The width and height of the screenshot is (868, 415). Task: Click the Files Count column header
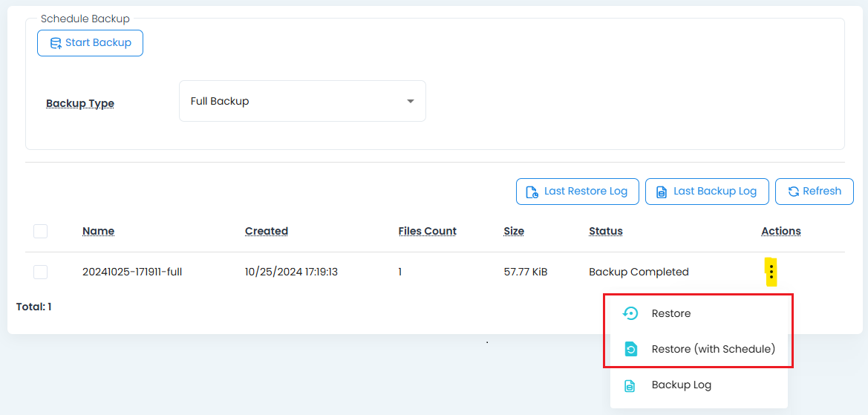coord(427,231)
